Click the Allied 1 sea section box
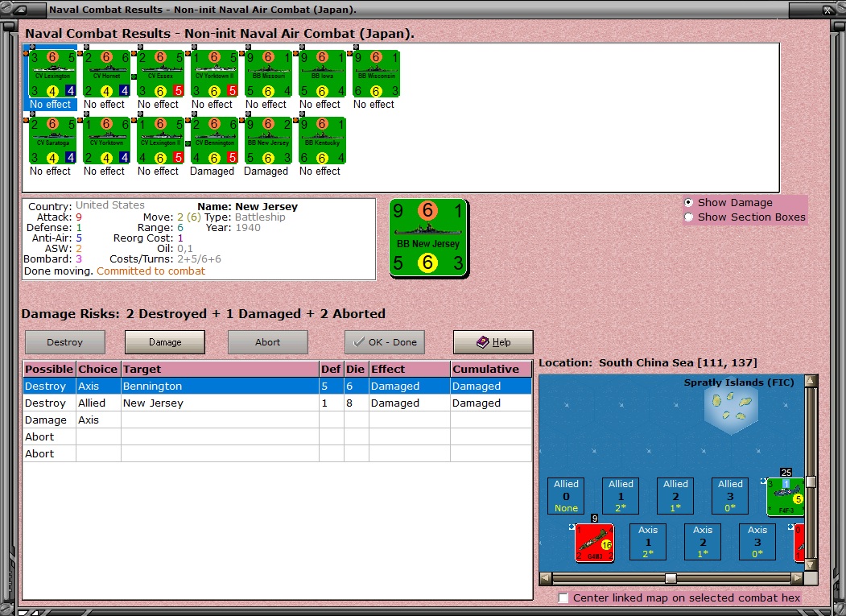This screenshot has height=616, width=846. tap(621, 495)
